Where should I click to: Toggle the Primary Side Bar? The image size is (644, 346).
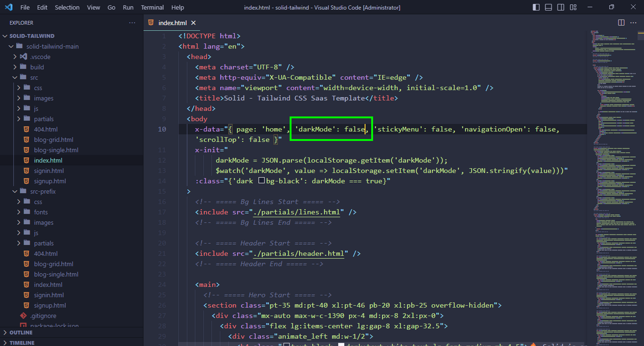point(536,7)
